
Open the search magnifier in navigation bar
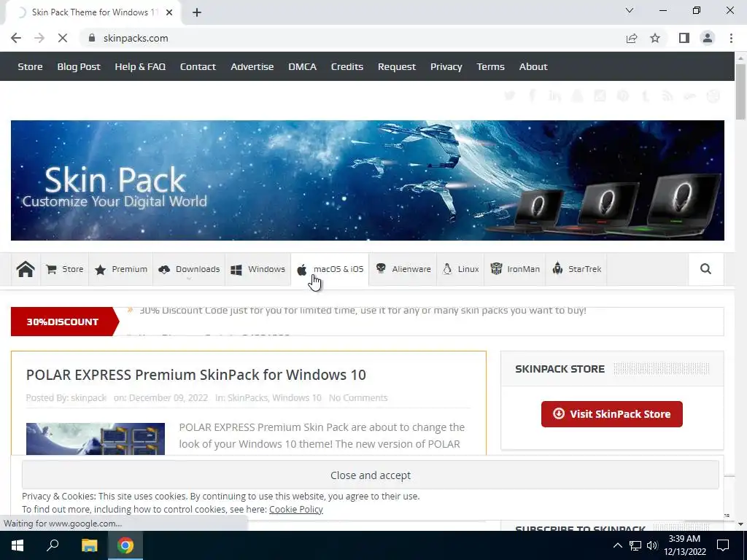[705, 269]
